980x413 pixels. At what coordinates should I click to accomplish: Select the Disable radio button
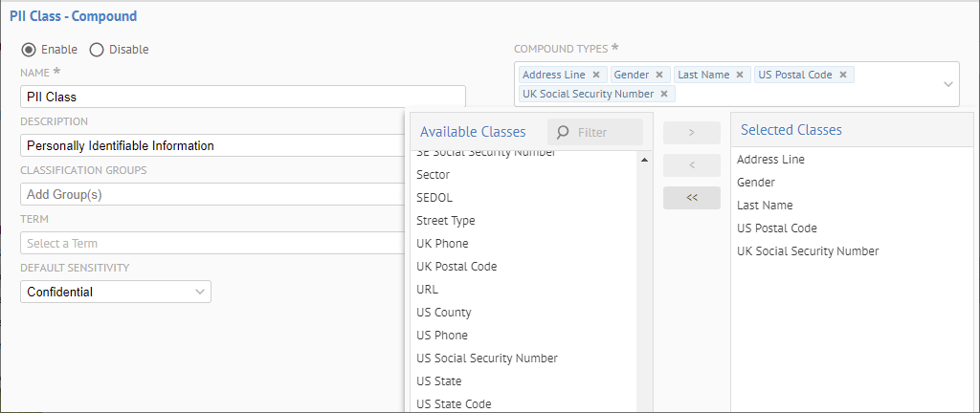[97, 50]
